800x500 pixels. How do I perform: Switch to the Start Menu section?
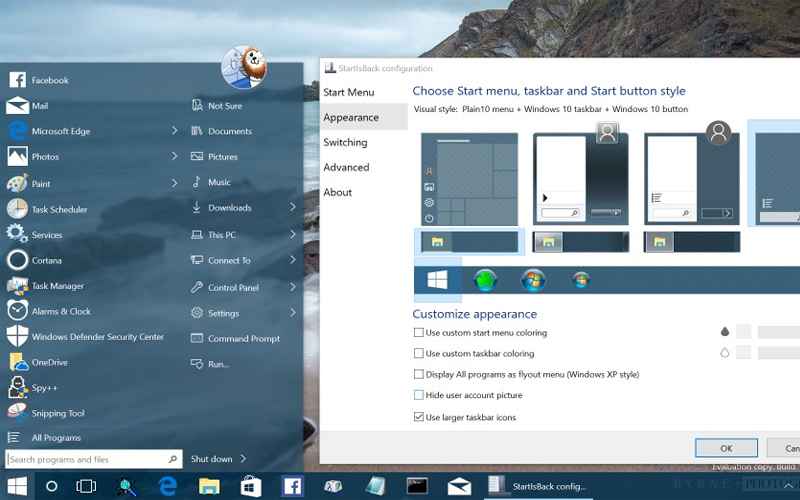(x=349, y=92)
